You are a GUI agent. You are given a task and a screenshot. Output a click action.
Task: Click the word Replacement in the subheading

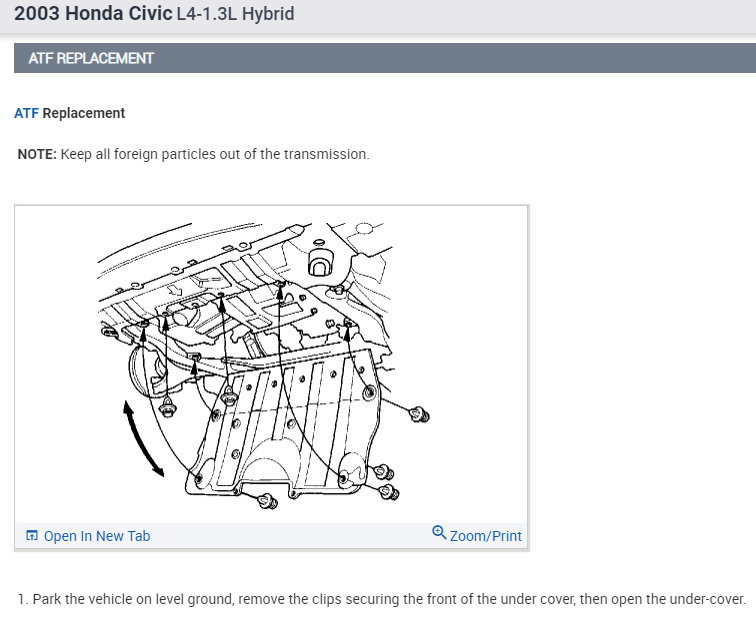(x=83, y=113)
